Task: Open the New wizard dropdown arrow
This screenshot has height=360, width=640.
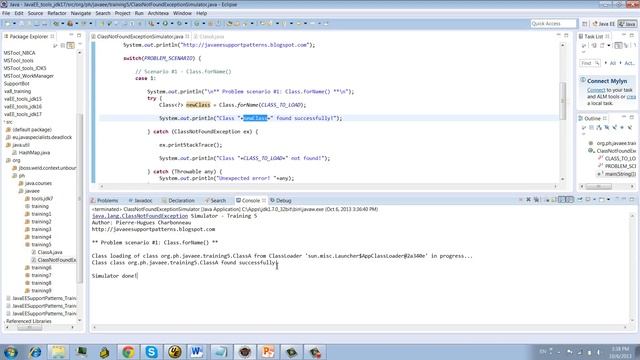Action: click(14, 24)
